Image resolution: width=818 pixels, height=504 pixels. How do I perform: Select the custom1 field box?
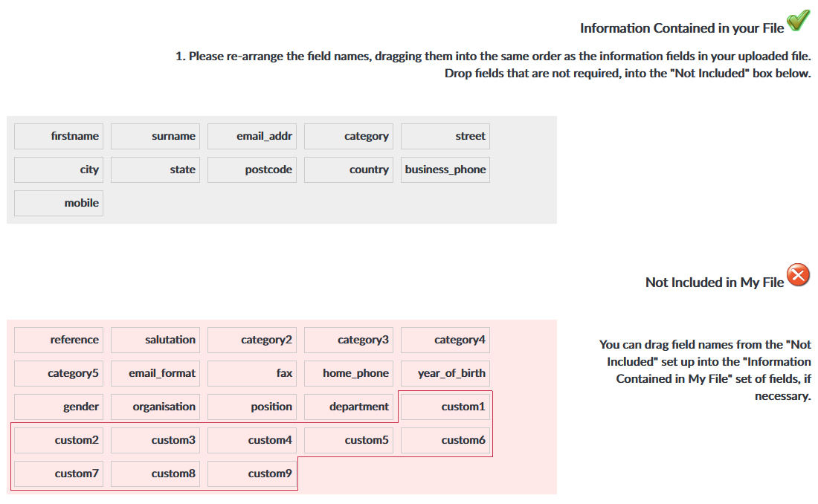445,407
